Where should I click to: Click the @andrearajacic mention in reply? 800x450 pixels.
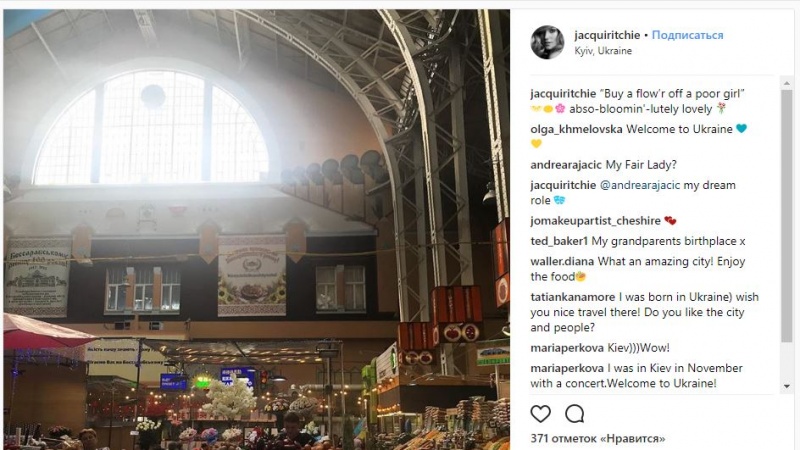point(640,185)
